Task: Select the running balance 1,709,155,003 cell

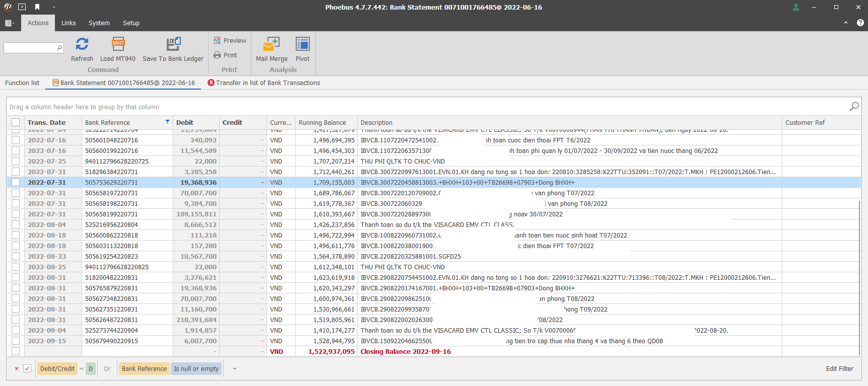Action: click(326, 182)
